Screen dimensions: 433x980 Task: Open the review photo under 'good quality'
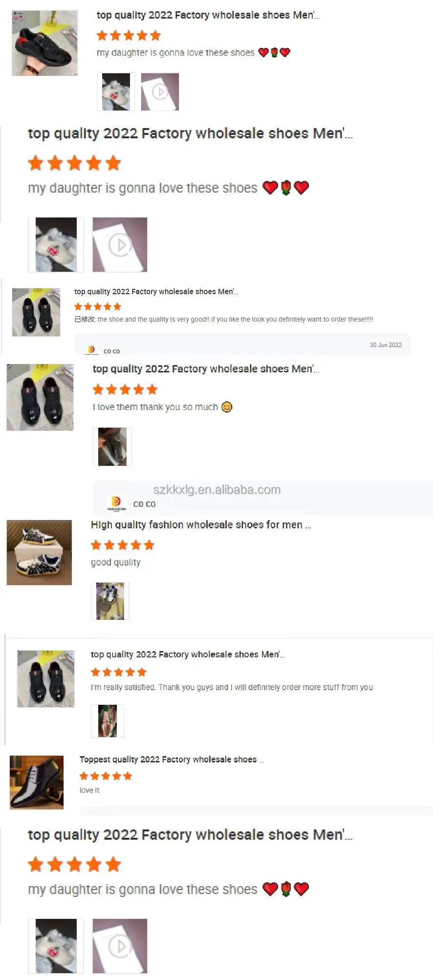coord(110,601)
